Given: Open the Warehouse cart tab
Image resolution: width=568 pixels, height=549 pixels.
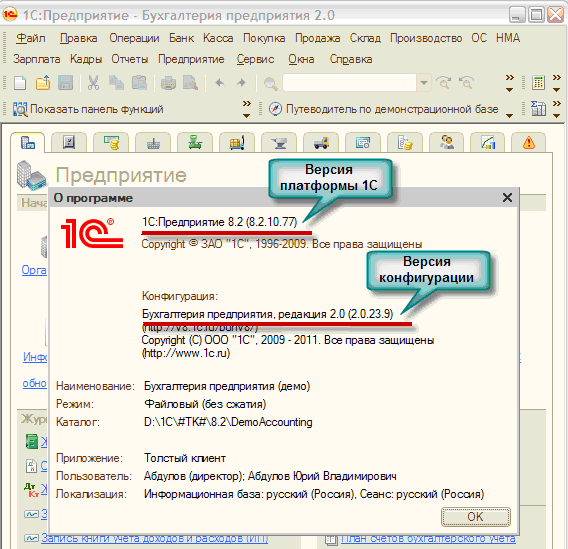Looking at the screenshot, I should point(237,143).
